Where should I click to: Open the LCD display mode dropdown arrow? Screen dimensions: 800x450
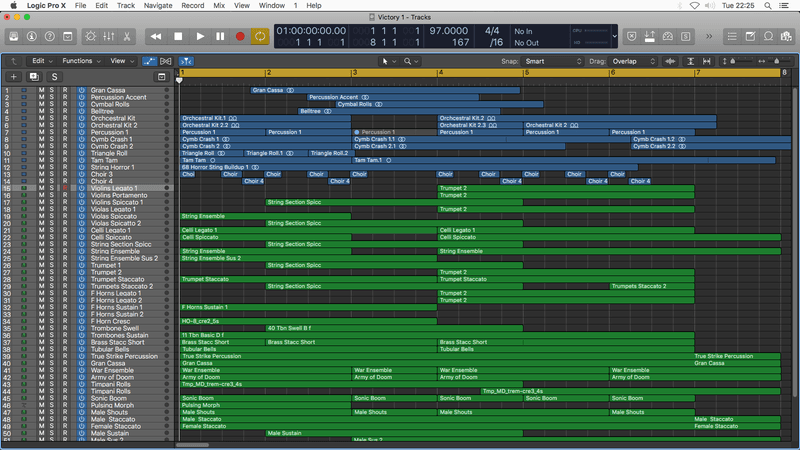(x=614, y=36)
